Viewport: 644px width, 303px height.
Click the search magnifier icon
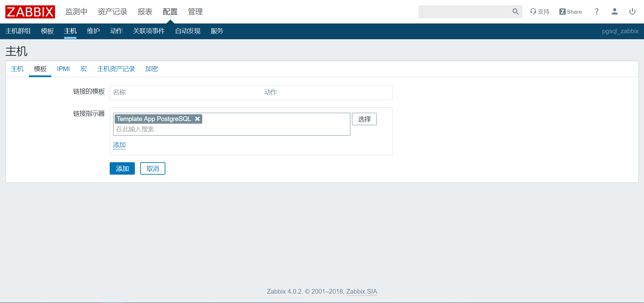515,12
